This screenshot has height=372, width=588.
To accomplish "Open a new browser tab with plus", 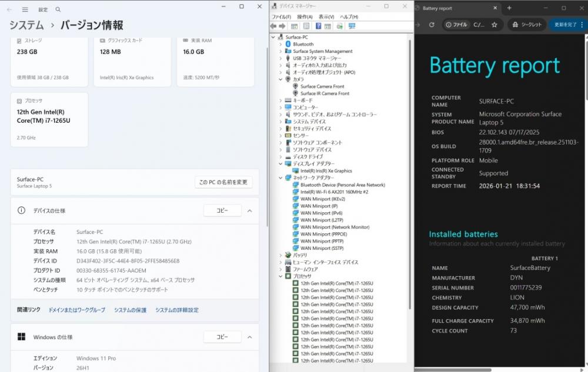I will click(509, 8).
